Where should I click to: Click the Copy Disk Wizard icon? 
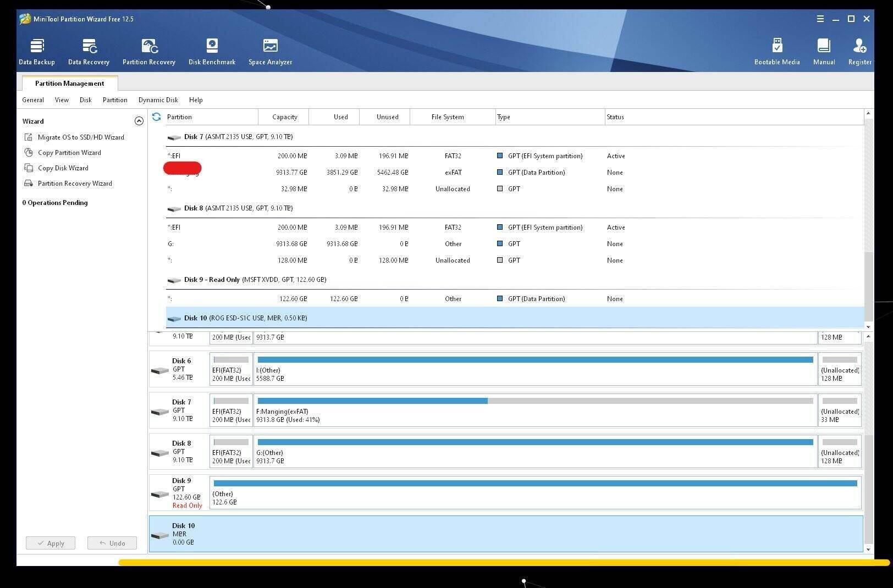coord(29,168)
